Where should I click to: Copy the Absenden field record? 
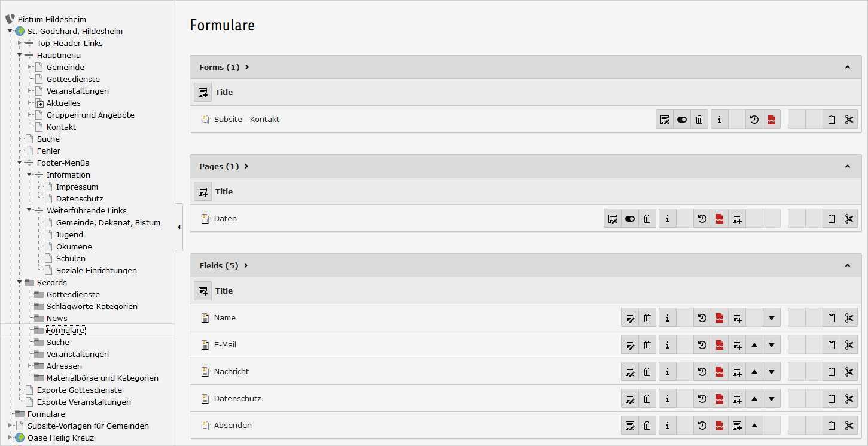(831, 426)
